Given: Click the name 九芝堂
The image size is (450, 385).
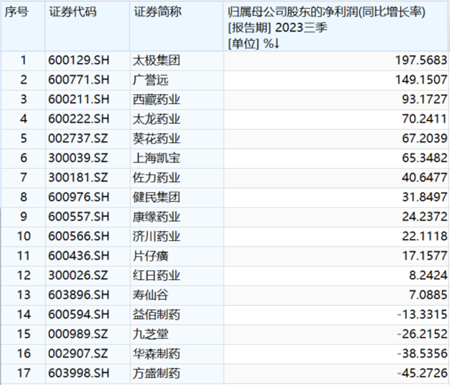Looking at the screenshot, I should [150, 334].
